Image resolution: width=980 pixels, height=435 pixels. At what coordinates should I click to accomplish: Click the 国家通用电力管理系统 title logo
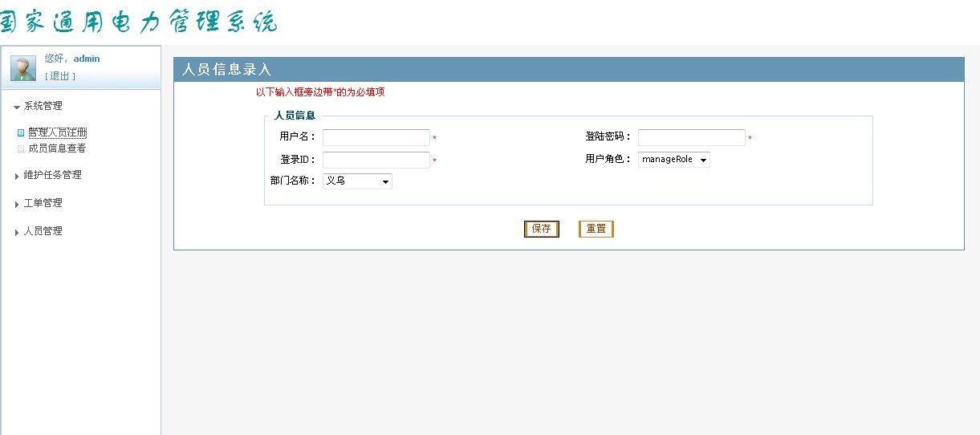tap(139, 22)
